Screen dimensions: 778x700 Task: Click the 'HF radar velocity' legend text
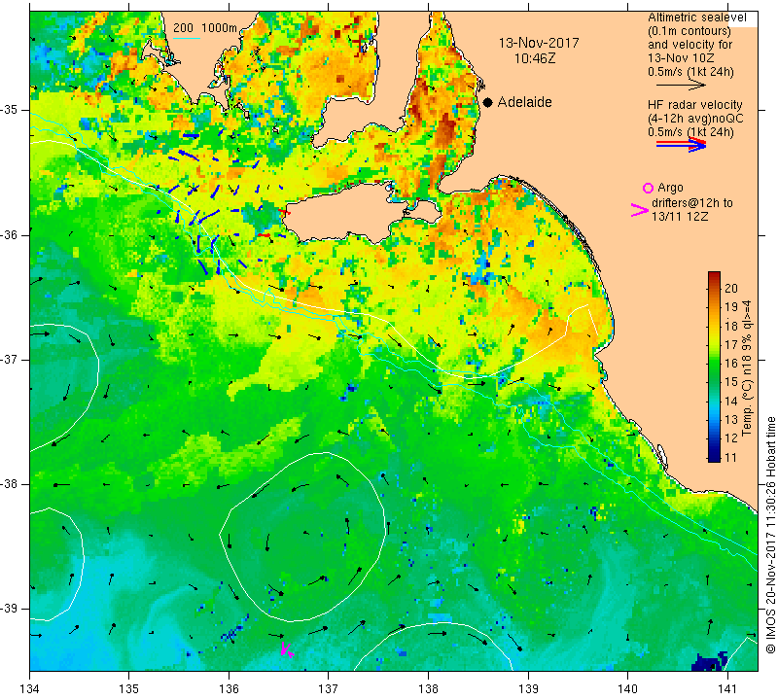695,105
